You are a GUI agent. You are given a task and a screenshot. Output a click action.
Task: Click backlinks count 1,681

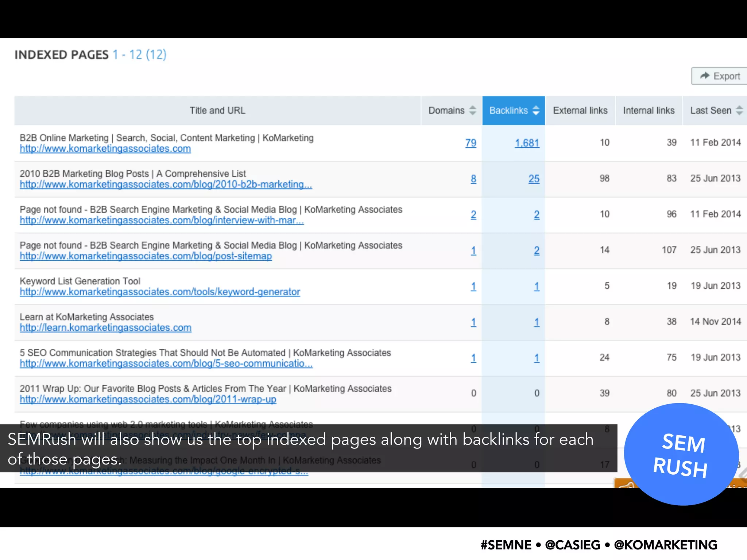[x=527, y=143]
